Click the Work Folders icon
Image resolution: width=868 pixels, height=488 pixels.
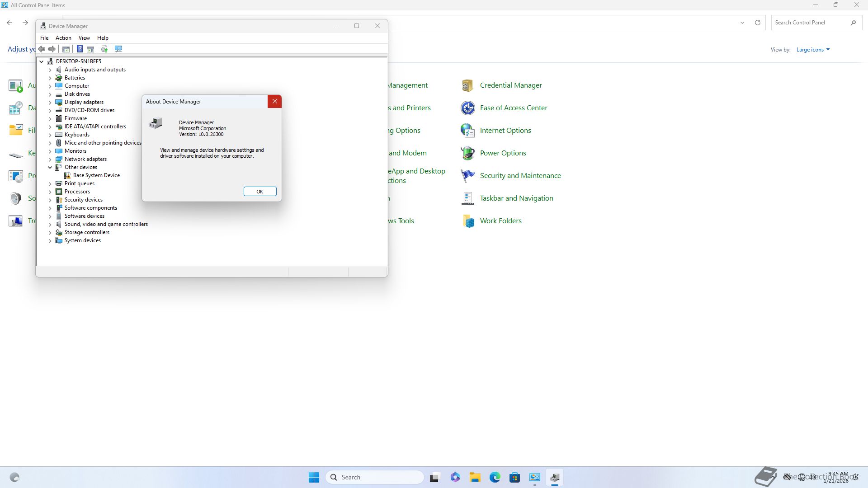467,221
